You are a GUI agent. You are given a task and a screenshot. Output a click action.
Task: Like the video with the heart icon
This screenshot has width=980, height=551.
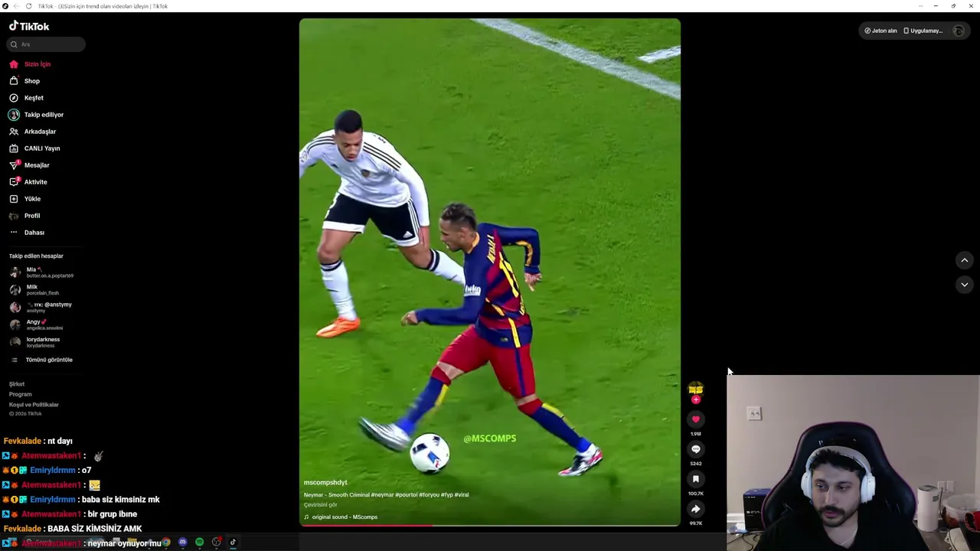696,419
